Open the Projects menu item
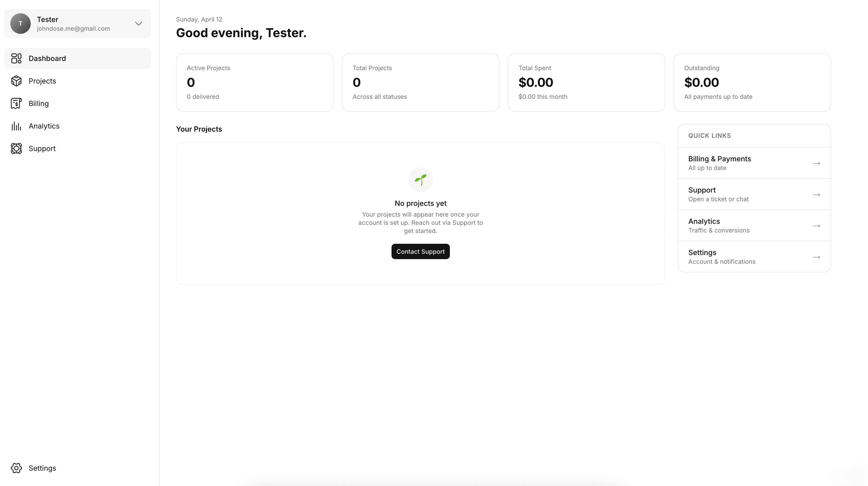This screenshot has width=868, height=486. pos(42,81)
